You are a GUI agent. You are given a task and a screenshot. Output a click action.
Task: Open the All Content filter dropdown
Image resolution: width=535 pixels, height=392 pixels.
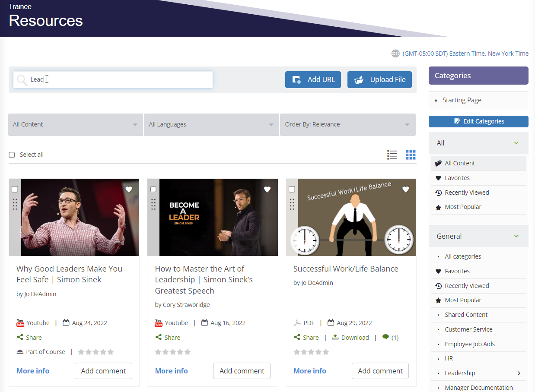[x=75, y=124]
